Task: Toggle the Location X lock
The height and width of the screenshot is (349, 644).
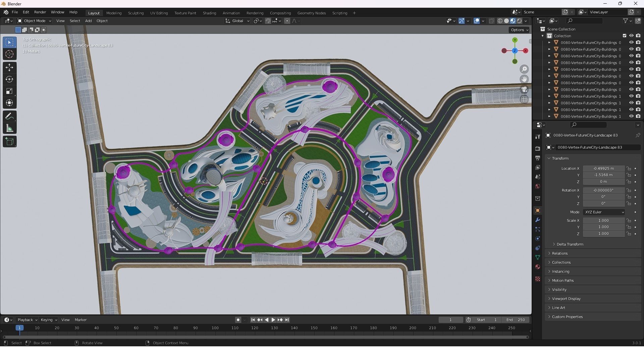Action: pyautogui.click(x=629, y=168)
